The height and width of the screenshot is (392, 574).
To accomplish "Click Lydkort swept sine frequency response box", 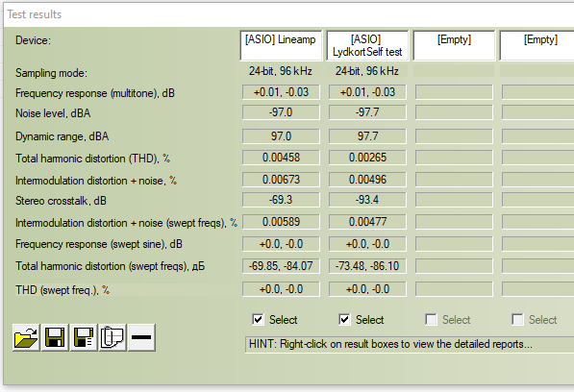I will (367, 244).
